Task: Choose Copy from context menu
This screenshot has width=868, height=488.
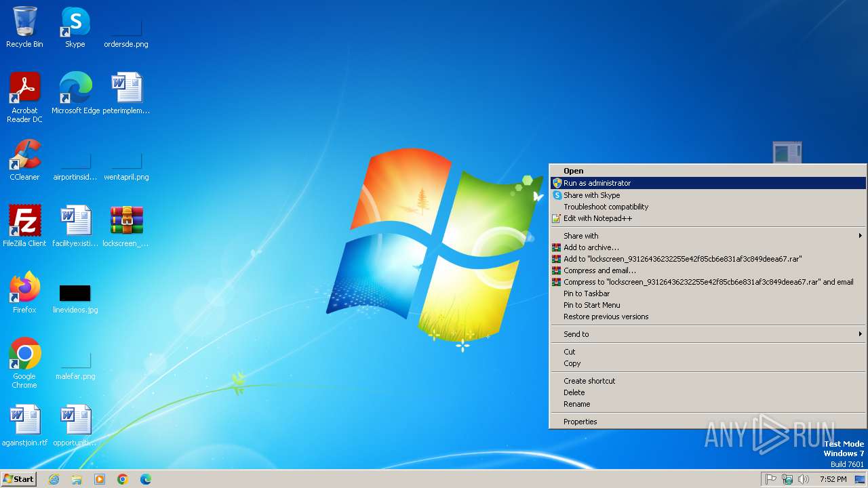Action: (x=707, y=363)
